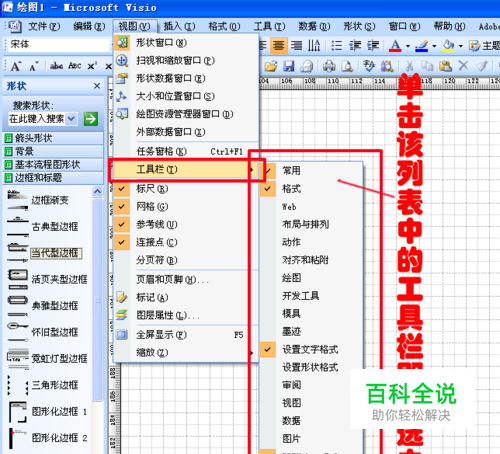Toggle the Guides (参考线) checkmark
Image resolution: width=500 pixels, height=454 pixels.
[186, 224]
